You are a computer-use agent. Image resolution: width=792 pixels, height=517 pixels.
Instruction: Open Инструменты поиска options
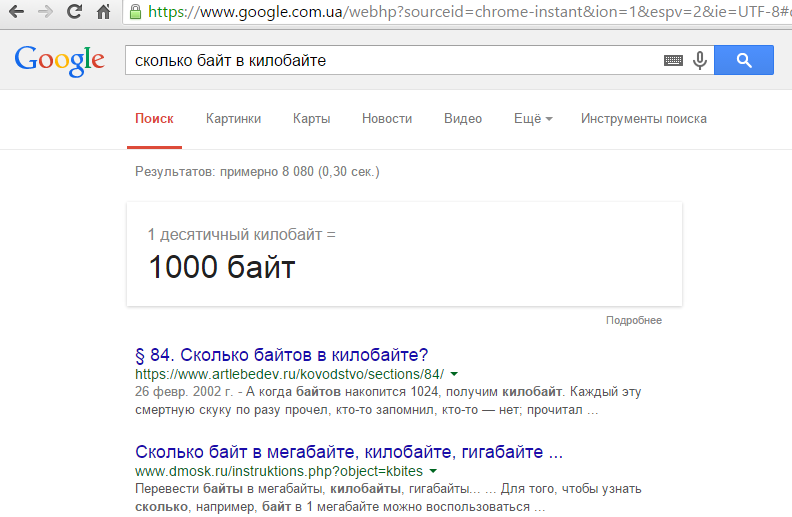click(x=644, y=119)
